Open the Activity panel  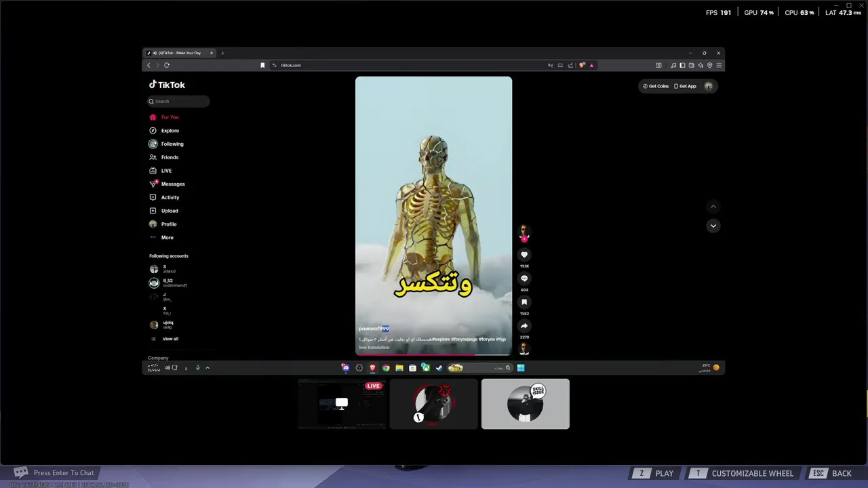pos(164,197)
